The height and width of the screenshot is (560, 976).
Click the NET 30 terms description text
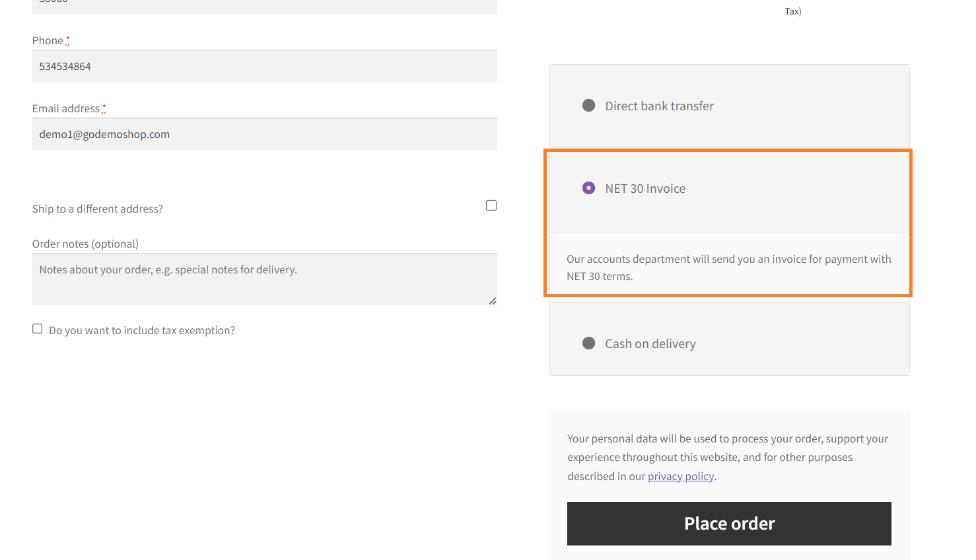[729, 267]
